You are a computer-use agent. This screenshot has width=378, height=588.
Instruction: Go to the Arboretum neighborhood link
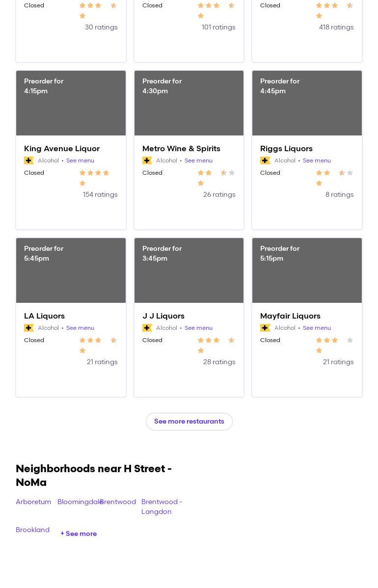coord(33,502)
